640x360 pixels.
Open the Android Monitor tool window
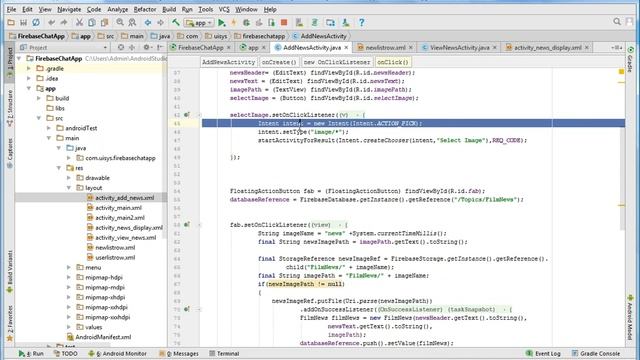[117, 353]
